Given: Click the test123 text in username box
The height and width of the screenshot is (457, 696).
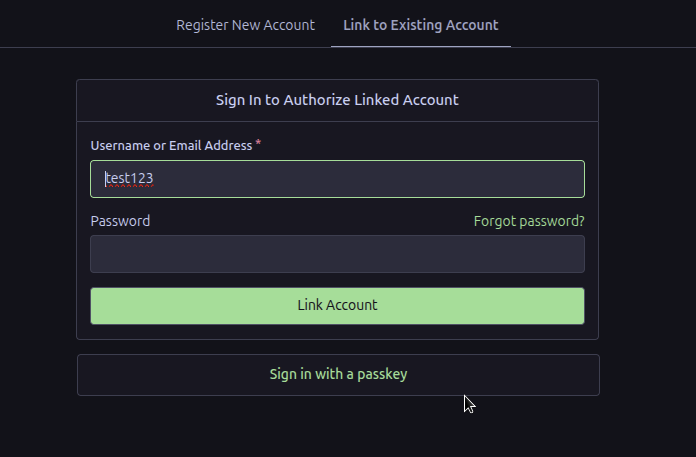Looking at the screenshot, I should click(x=129, y=179).
